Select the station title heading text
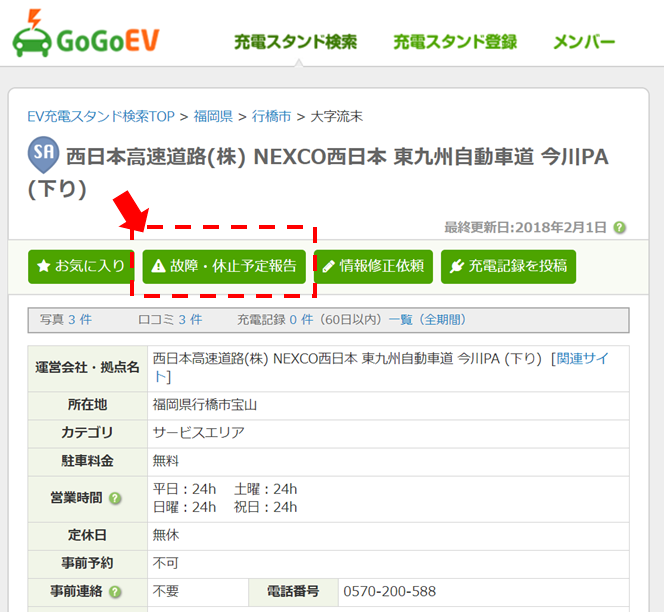The width and height of the screenshot is (670, 616). tap(318, 172)
